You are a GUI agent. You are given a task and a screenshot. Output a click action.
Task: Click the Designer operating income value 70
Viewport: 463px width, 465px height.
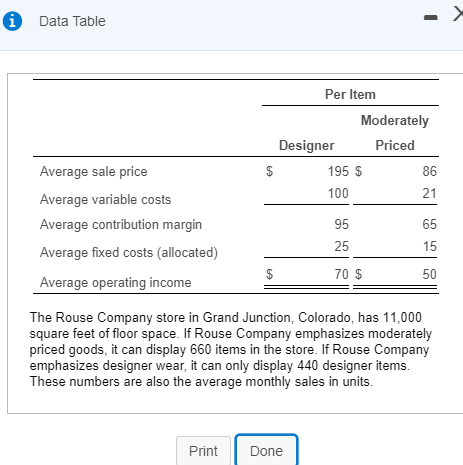point(342,274)
